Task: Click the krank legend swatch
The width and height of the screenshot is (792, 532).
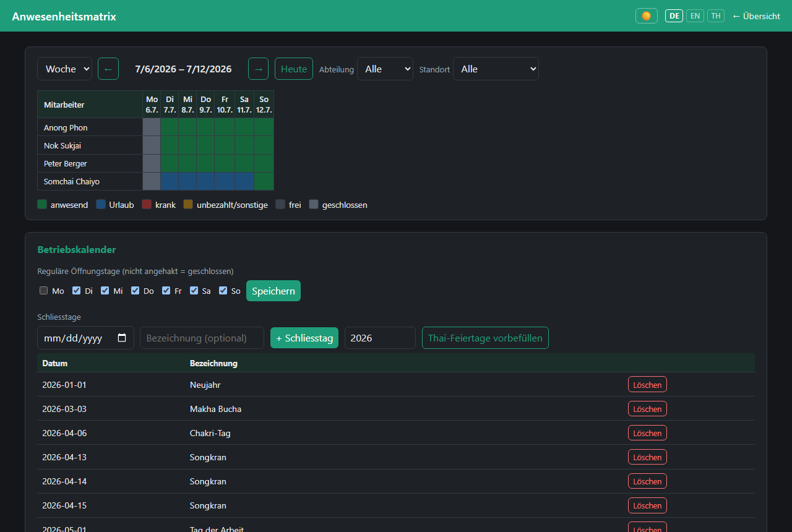Action: click(147, 204)
